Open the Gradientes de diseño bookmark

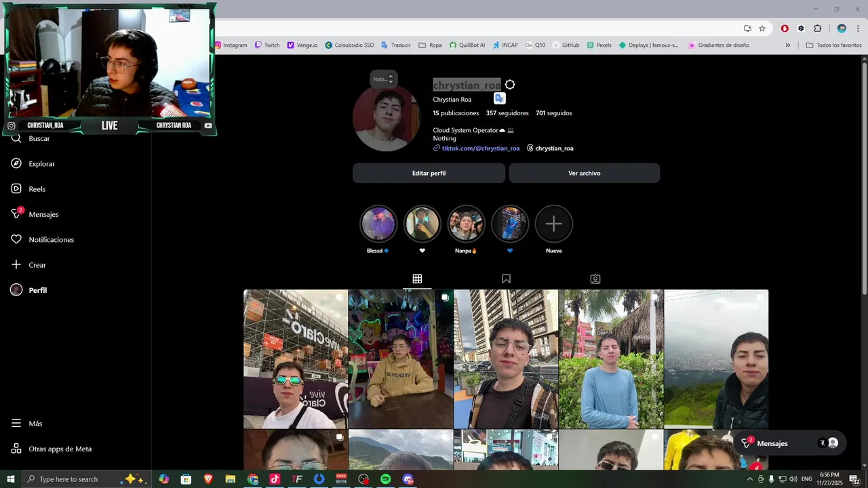click(x=719, y=45)
